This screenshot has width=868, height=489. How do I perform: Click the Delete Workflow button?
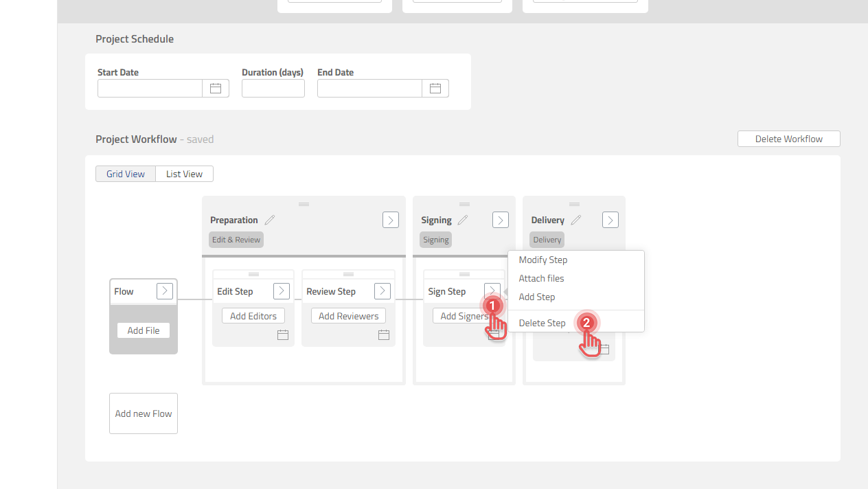coord(788,139)
